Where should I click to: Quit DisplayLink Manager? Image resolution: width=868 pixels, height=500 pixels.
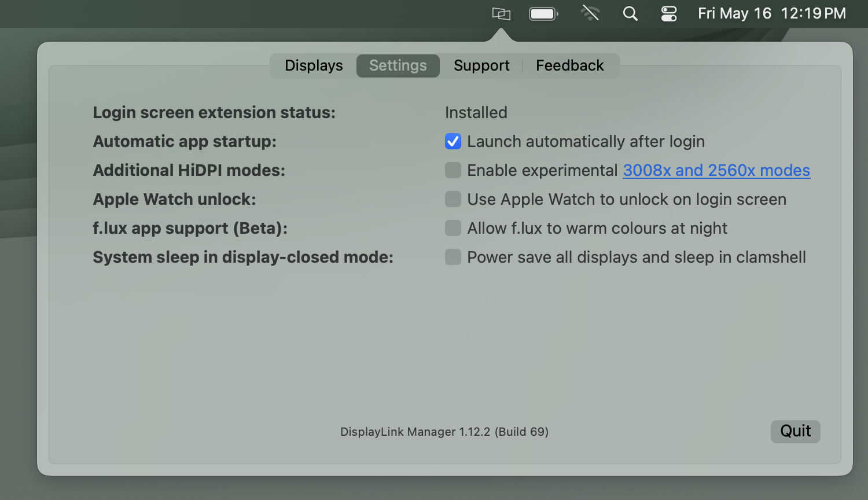796,431
